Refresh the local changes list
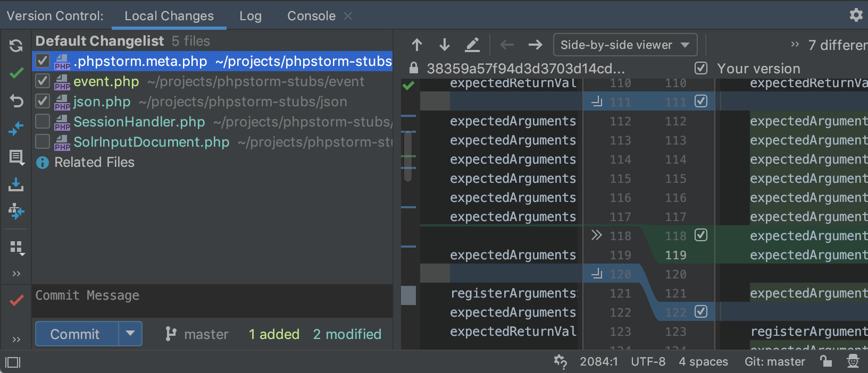Viewport: 868px width, 373px height. point(16,46)
